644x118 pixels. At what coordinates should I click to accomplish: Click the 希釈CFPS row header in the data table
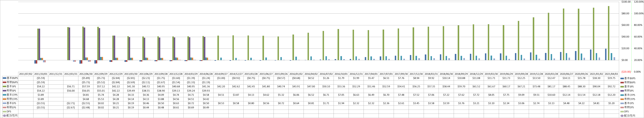pos(10,99)
